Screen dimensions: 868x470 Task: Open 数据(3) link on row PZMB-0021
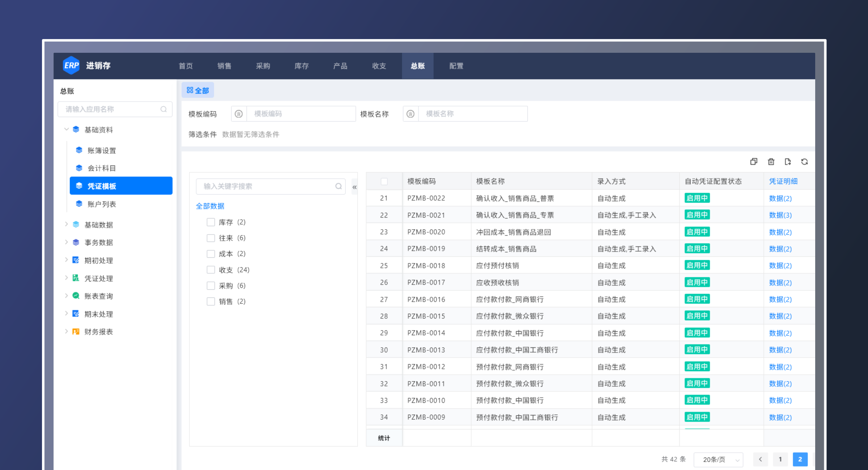coord(780,215)
